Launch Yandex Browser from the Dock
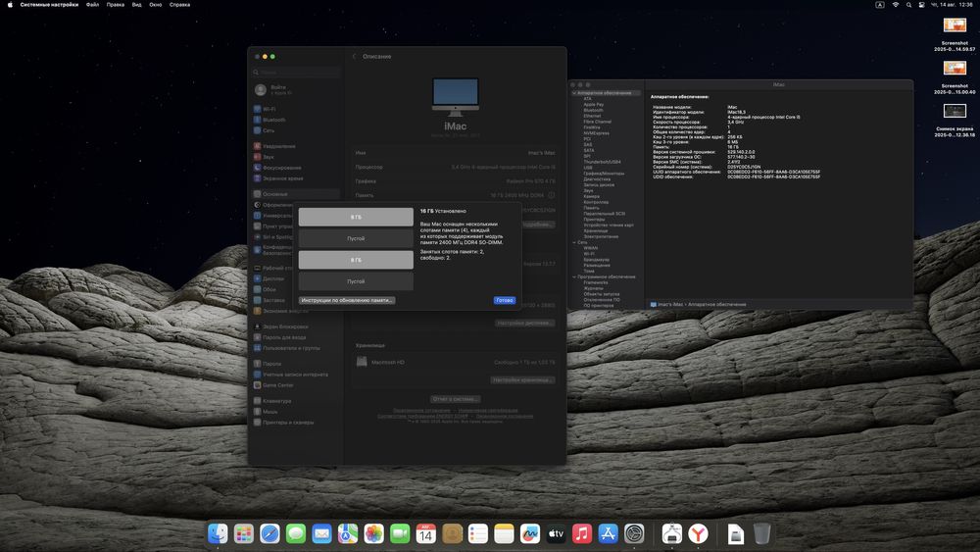Image resolution: width=980 pixels, height=552 pixels. pyautogui.click(x=698, y=533)
